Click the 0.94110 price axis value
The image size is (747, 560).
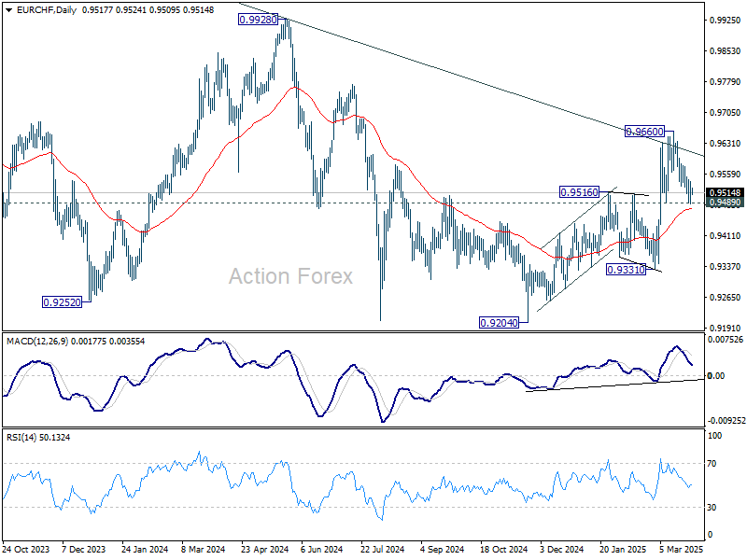[x=726, y=236]
